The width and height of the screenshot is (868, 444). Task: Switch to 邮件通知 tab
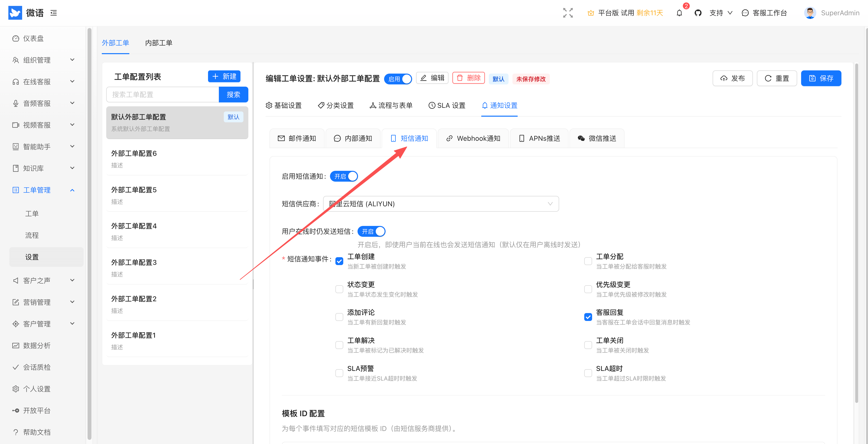coord(297,138)
